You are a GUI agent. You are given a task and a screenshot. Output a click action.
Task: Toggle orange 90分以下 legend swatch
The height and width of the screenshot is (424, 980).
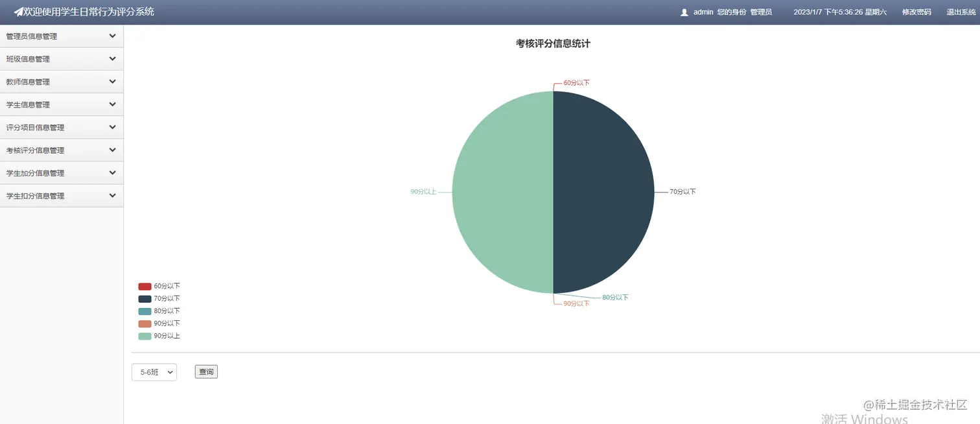[145, 324]
